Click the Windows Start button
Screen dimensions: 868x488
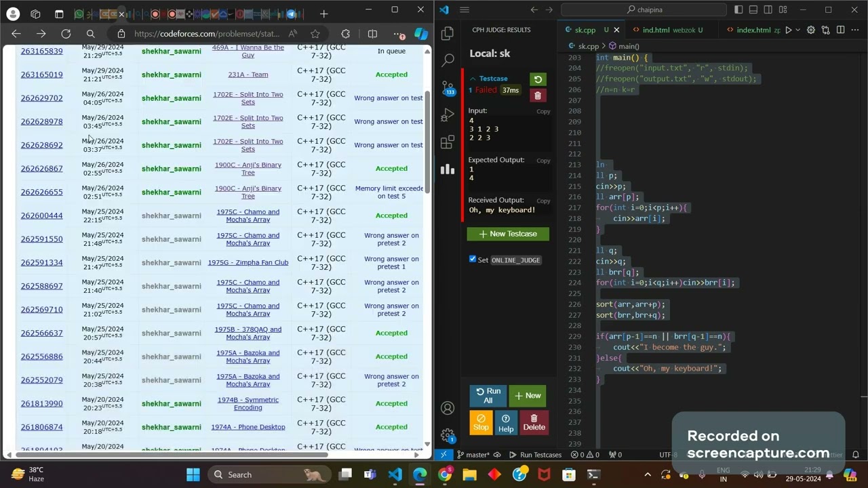193,474
